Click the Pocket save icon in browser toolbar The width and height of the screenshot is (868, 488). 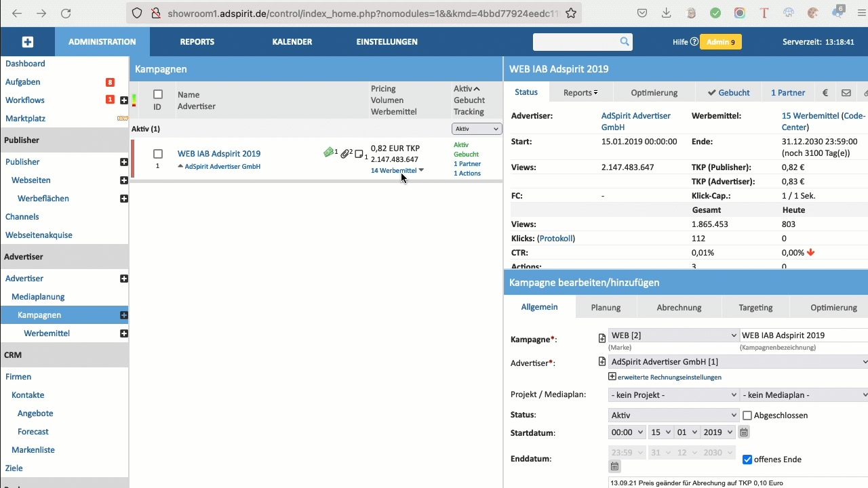642,13
